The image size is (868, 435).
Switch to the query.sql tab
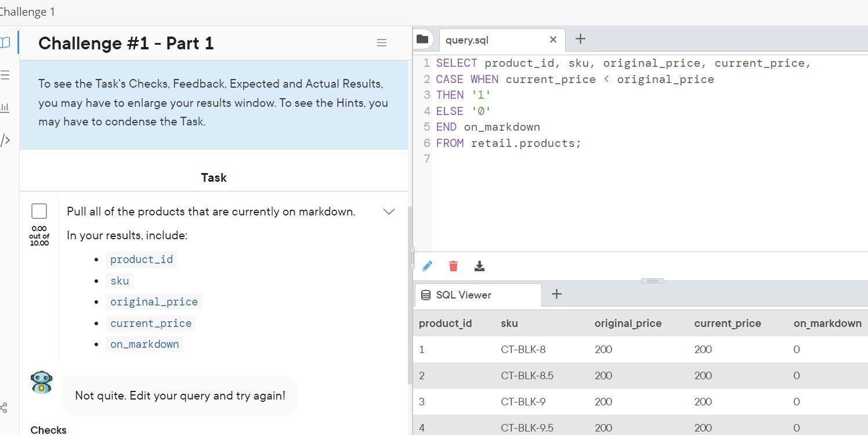point(467,39)
